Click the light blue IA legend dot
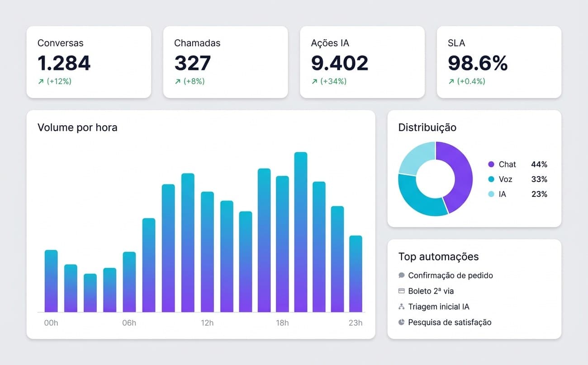The height and width of the screenshot is (365, 588). (491, 194)
